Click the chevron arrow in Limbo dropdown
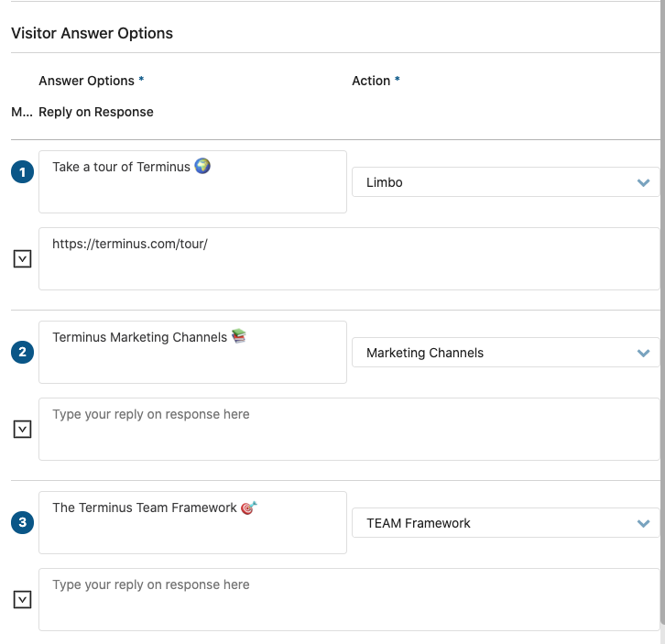The image size is (665, 644). pyautogui.click(x=643, y=183)
